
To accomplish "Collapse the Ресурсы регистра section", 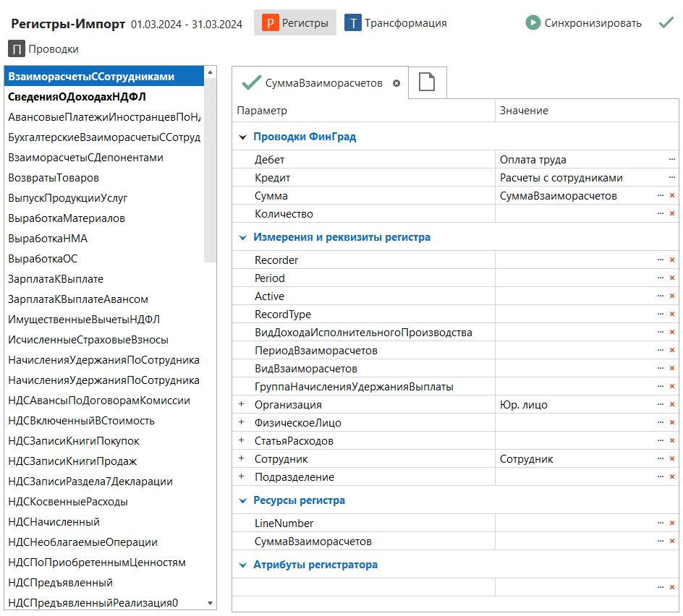I will point(242,500).
